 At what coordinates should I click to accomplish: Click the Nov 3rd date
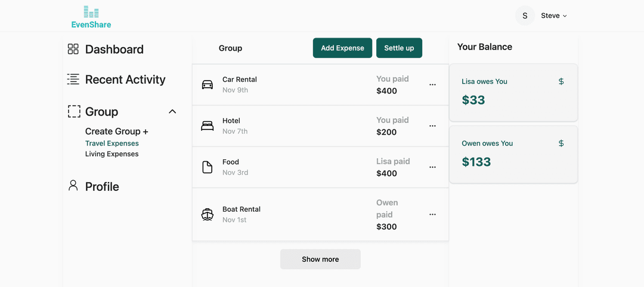tap(235, 172)
